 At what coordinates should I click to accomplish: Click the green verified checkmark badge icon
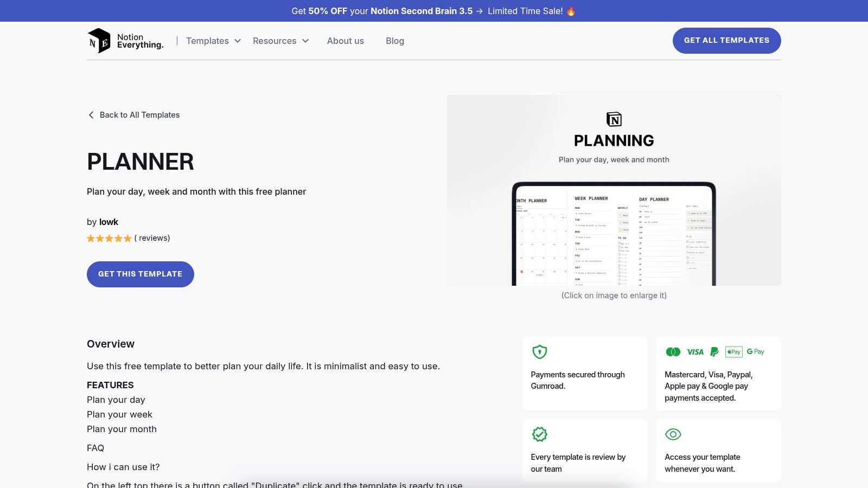[x=539, y=434]
